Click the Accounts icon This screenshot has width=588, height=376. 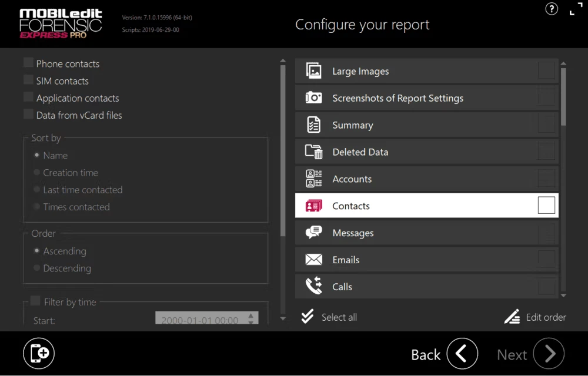313,179
